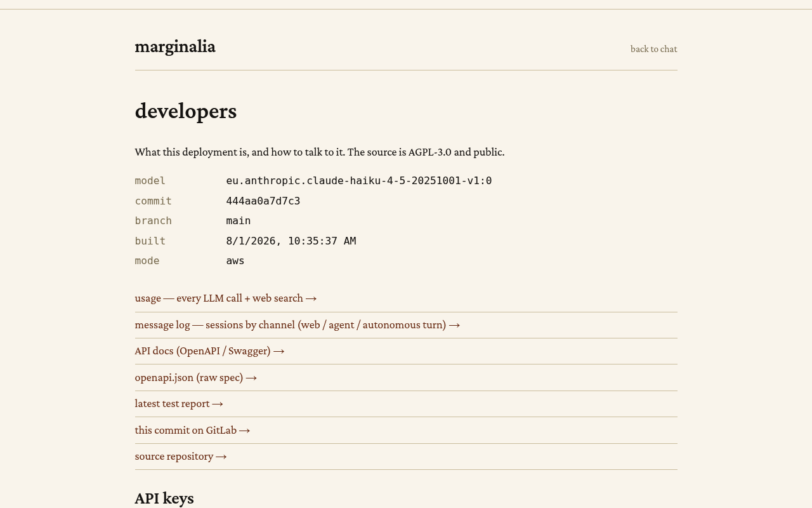Open message log sessions by channel link
This screenshot has width=812, height=508.
[298, 325]
